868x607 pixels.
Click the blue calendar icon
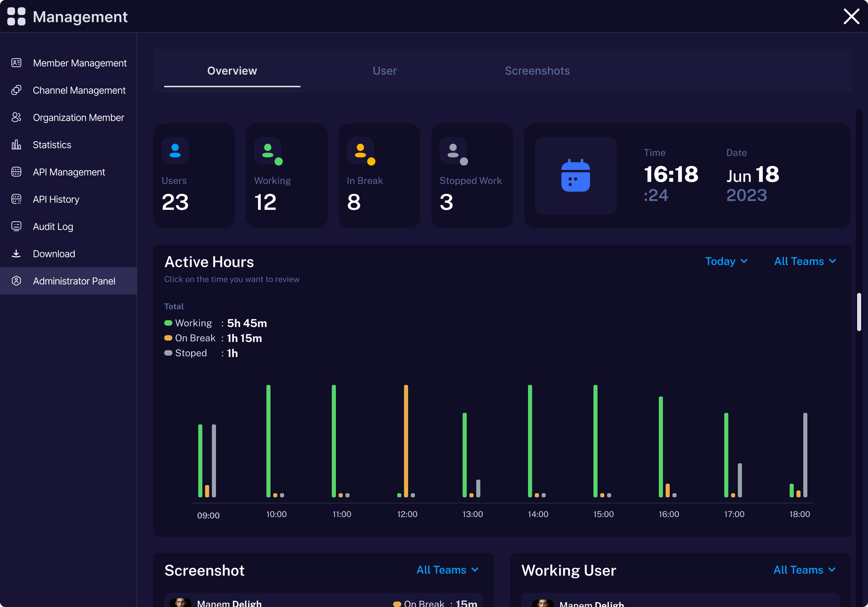(575, 176)
